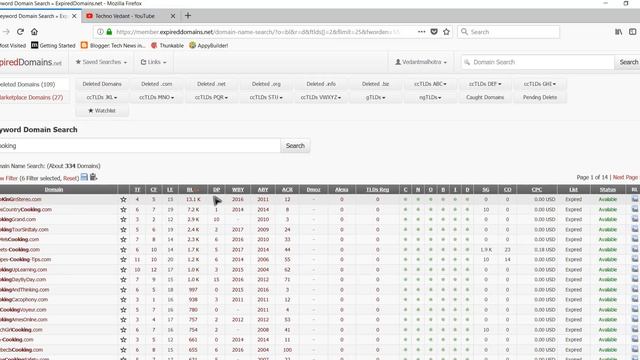Sort by the Status column header
This screenshot has height=360, width=640.
608,189
